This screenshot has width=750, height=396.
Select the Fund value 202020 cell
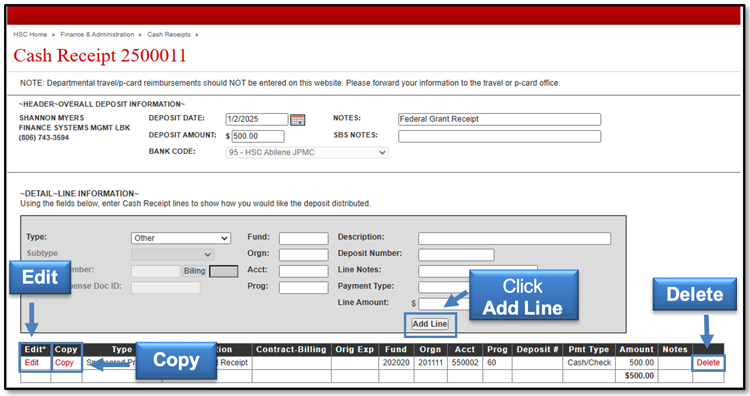point(396,363)
